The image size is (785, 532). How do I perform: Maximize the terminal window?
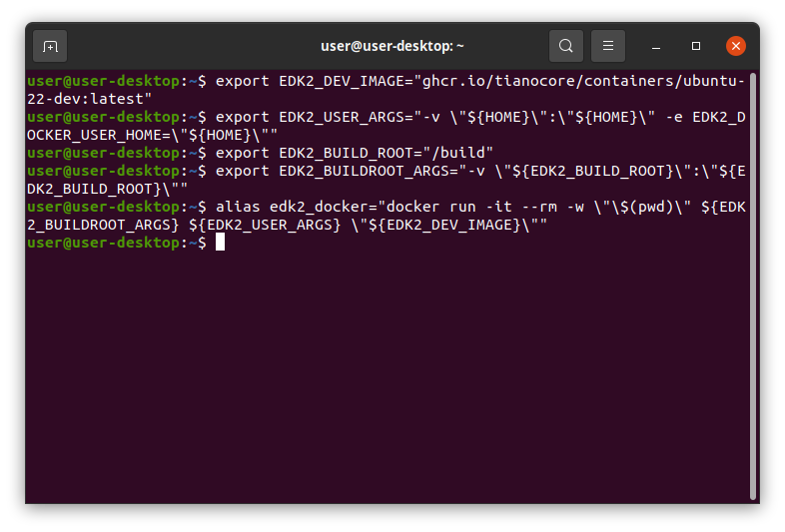point(696,46)
